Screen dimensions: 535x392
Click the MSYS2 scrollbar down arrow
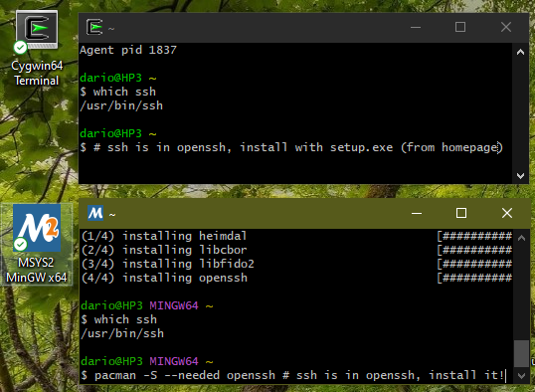(x=521, y=376)
